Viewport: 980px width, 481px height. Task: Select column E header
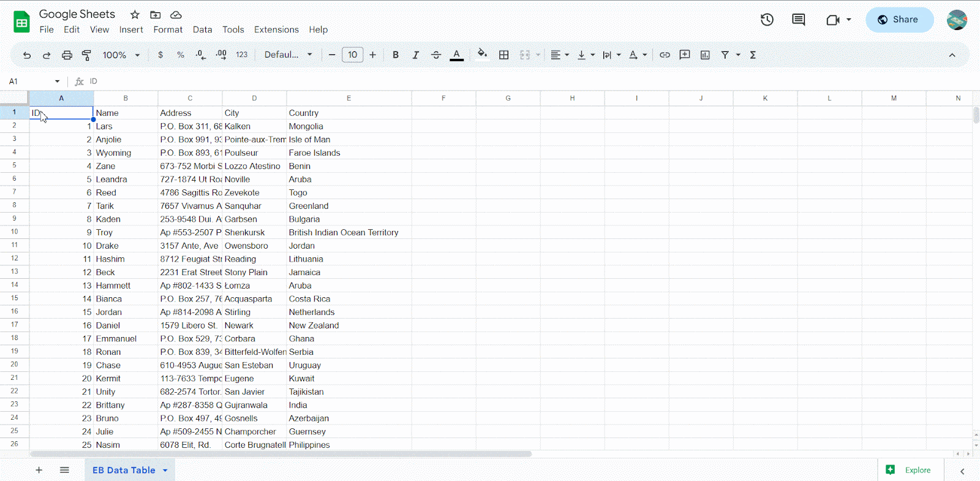pos(349,98)
